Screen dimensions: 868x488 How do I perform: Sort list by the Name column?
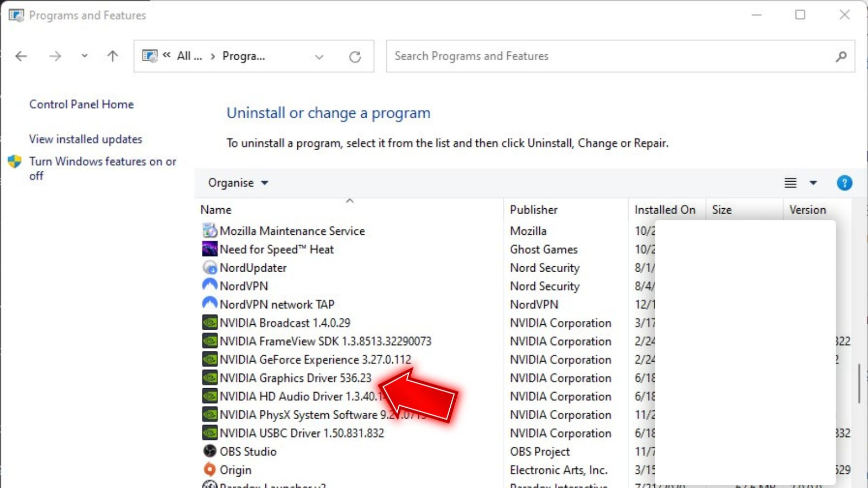[216, 210]
